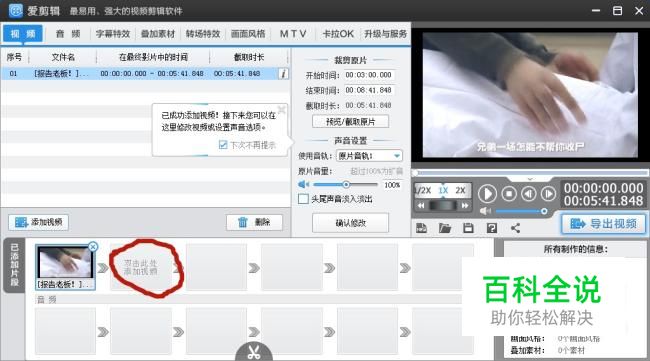The width and height of the screenshot is (650, 361).
Task: Set playback speed to 1X
Action: click(443, 191)
